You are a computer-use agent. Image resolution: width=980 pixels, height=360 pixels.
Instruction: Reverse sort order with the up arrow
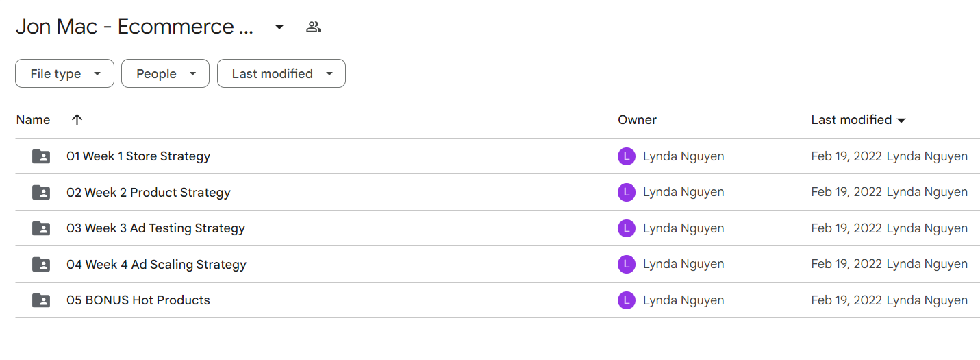(77, 119)
